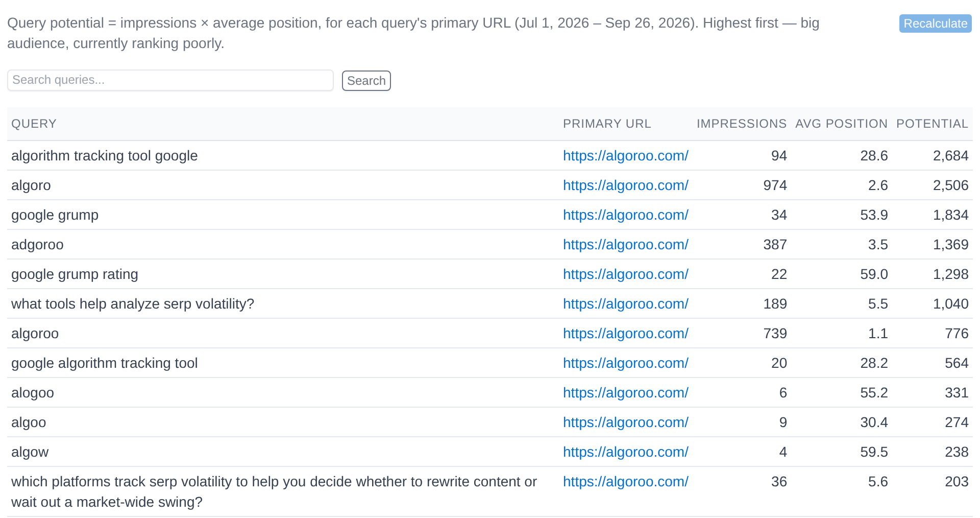Click the avg position value 28.2
Image resolution: width=980 pixels, height=518 pixels.
pos(874,363)
